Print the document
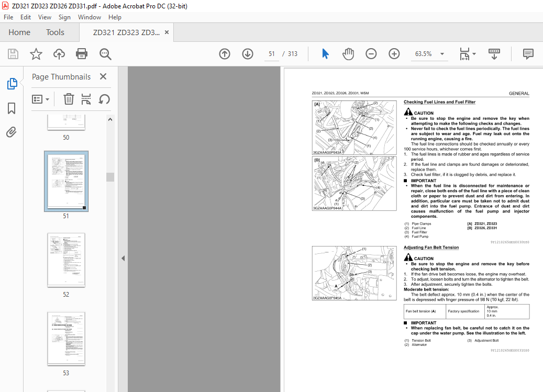543x392 pixels. click(82, 54)
